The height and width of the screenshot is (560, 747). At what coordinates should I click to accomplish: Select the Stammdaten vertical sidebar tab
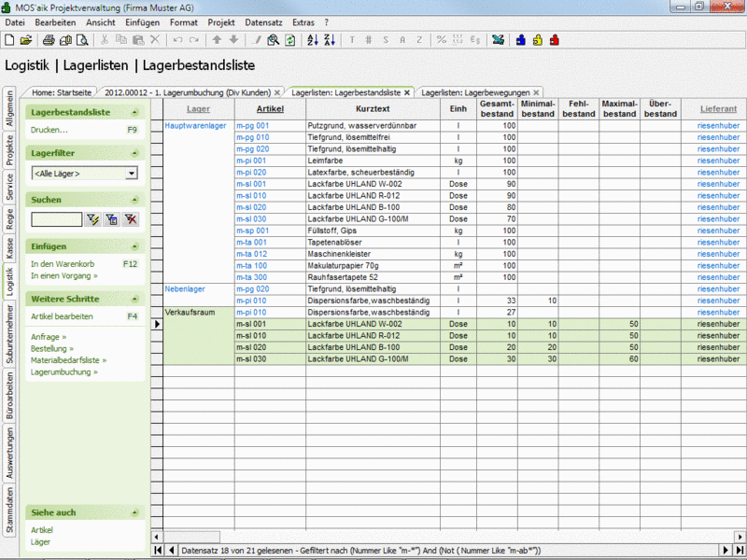tap(9, 510)
